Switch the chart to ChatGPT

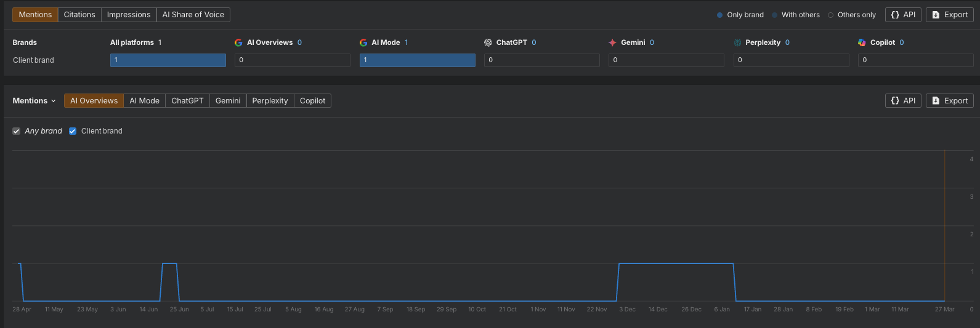tap(187, 100)
